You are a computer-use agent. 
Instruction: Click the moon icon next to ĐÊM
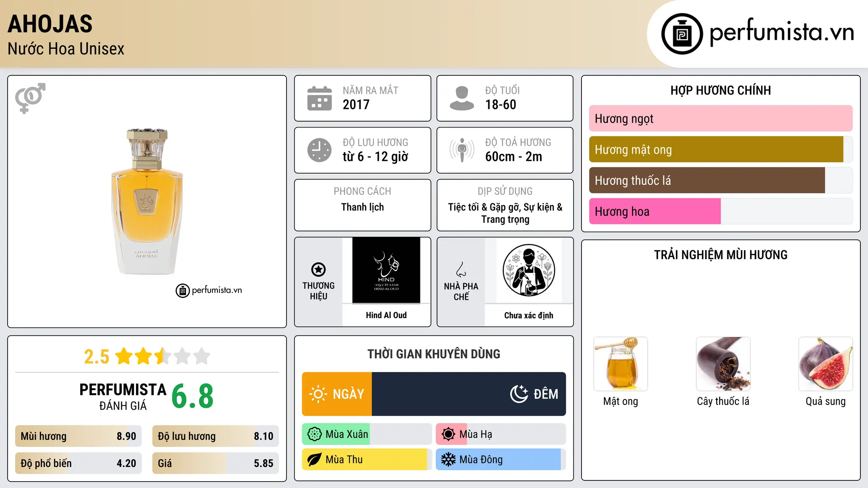point(519,394)
